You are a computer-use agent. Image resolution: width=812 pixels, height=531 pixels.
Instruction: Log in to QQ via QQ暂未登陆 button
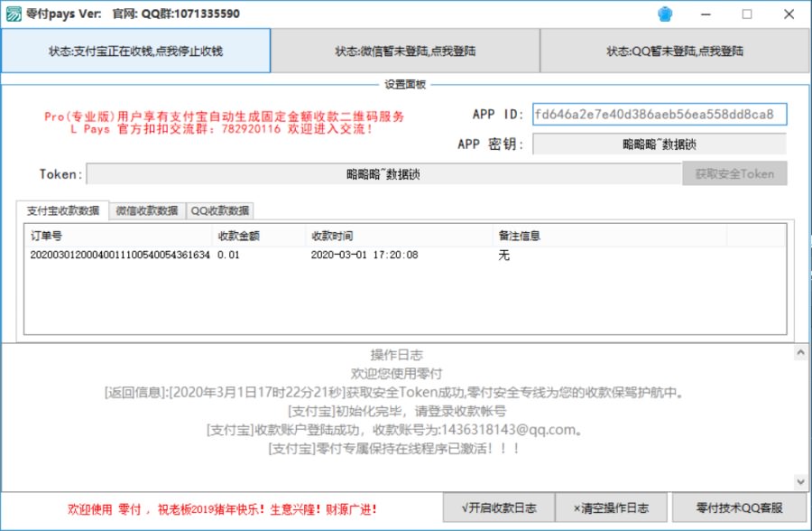coord(675,51)
